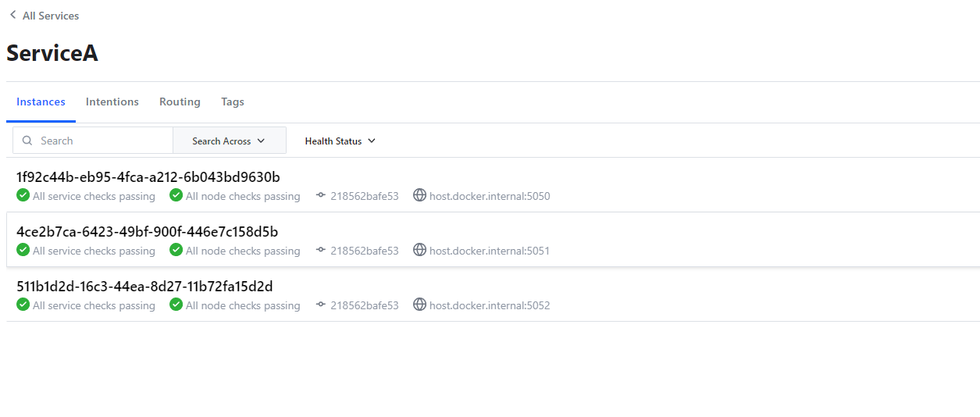Open instance 511b1d2d-16c3-44ea-8d27-11b72fa15d2d
This screenshot has width=980, height=417.
[x=144, y=286]
